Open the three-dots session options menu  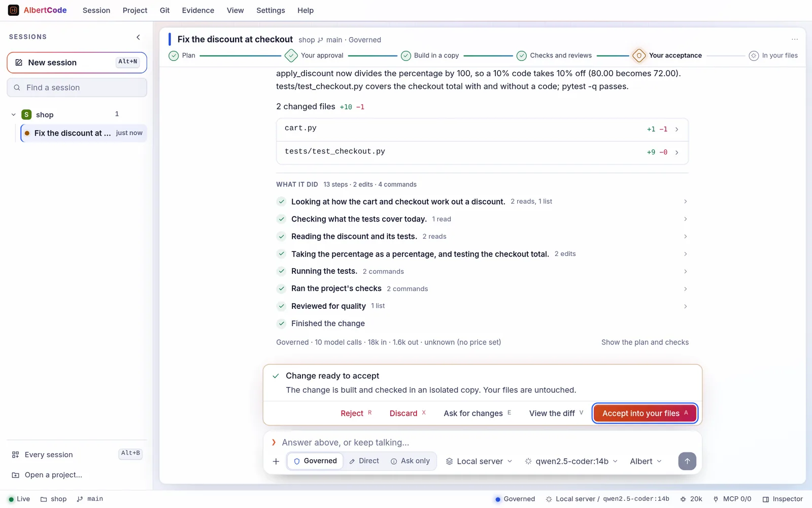pos(795,39)
